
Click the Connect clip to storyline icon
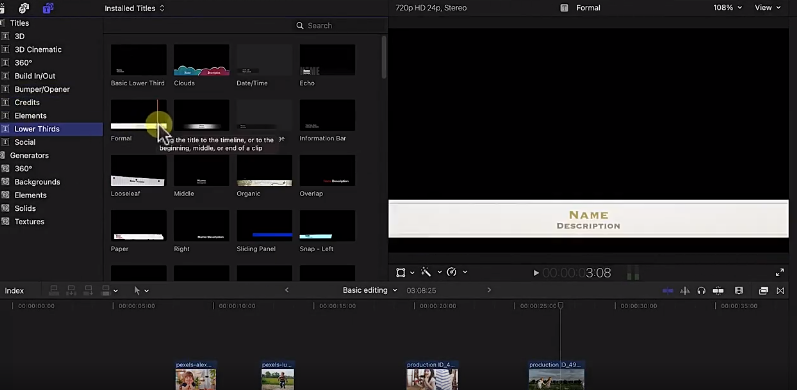[x=54, y=290]
